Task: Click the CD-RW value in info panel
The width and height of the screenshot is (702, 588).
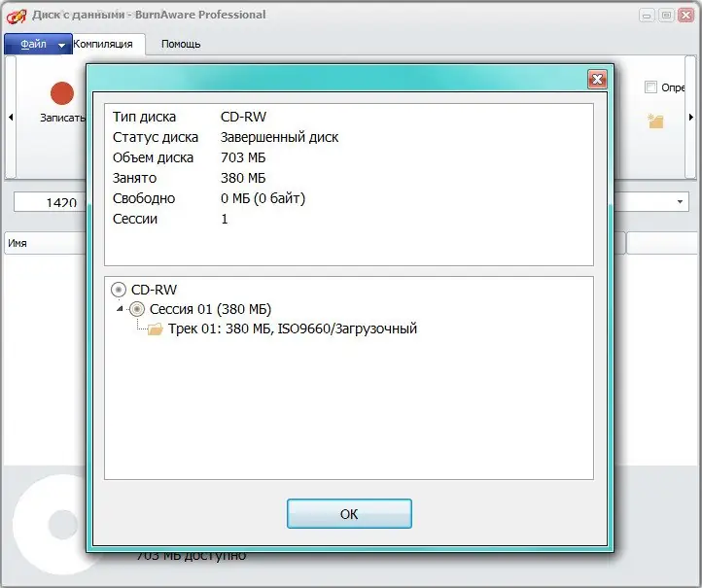Action: [243, 117]
